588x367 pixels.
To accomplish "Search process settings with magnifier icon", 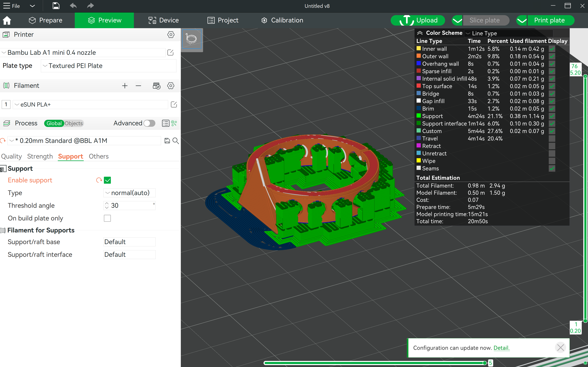I will [x=176, y=140].
